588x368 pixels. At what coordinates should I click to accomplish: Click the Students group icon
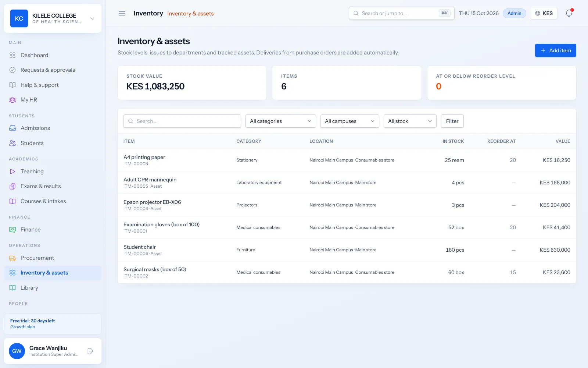(x=12, y=143)
